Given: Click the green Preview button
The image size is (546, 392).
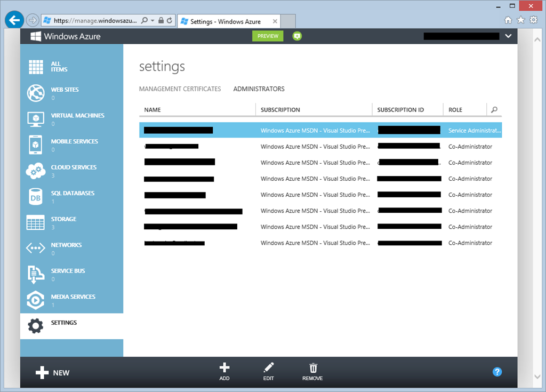Looking at the screenshot, I should [x=268, y=36].
